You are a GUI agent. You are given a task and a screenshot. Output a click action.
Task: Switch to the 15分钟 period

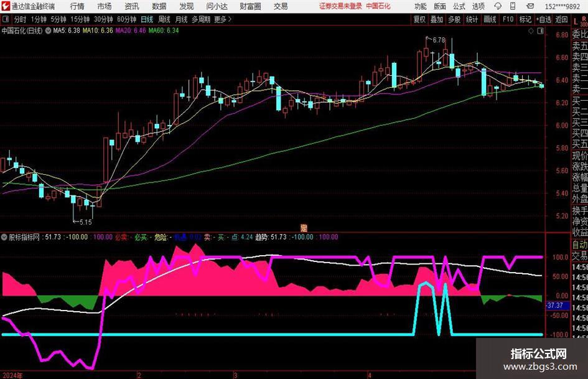[x=80, y=19]
